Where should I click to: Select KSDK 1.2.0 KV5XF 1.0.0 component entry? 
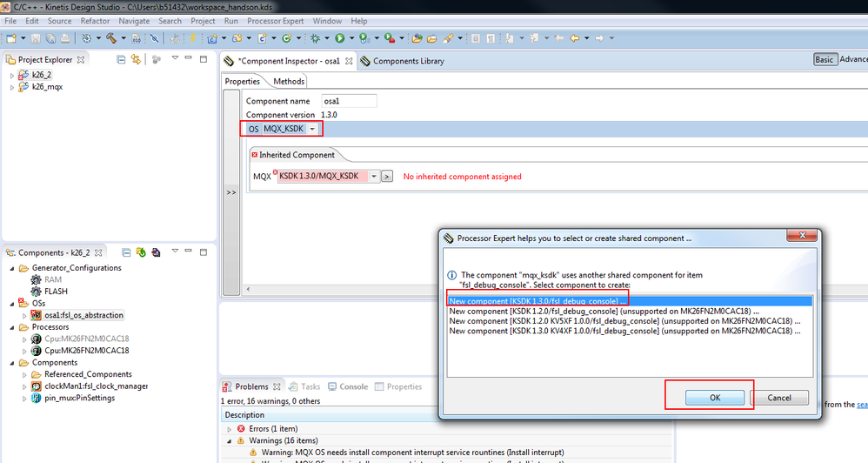tap(630, 321)
